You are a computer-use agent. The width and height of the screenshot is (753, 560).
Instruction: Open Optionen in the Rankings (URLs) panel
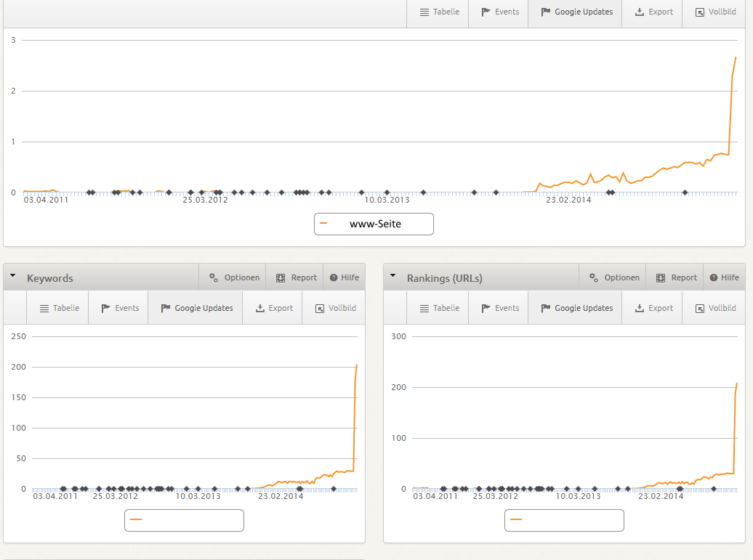tap(613, 277)
